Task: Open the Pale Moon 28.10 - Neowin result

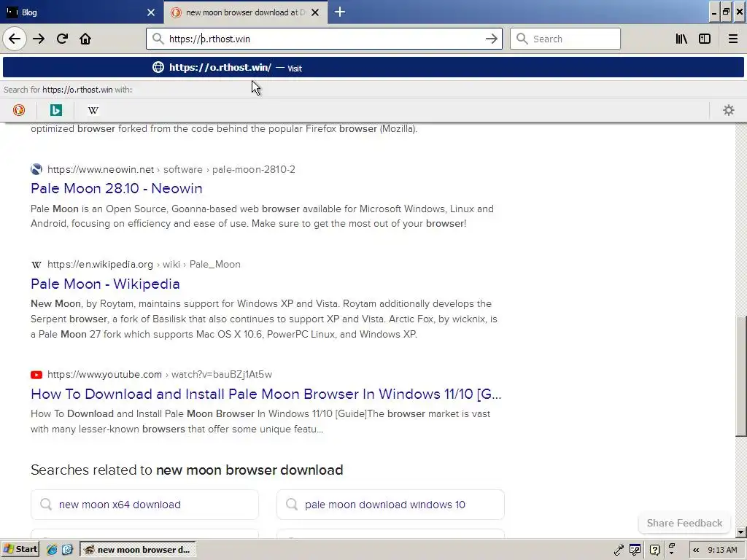Action: point(116,189)
